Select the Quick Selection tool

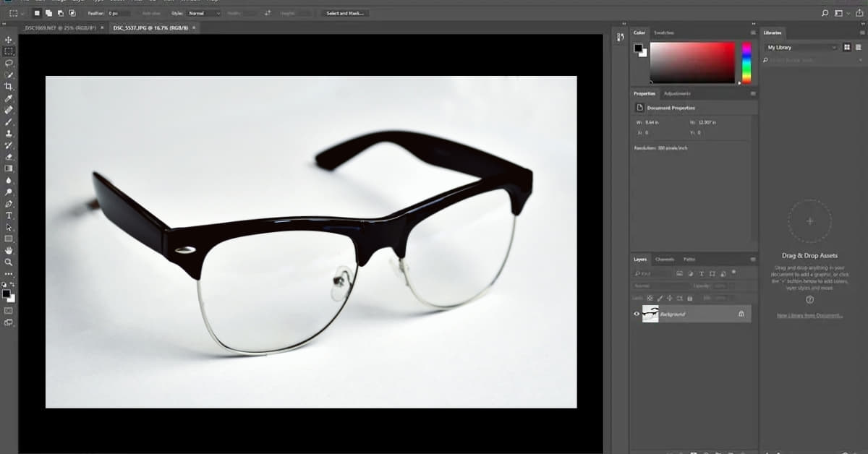(9, 74)
